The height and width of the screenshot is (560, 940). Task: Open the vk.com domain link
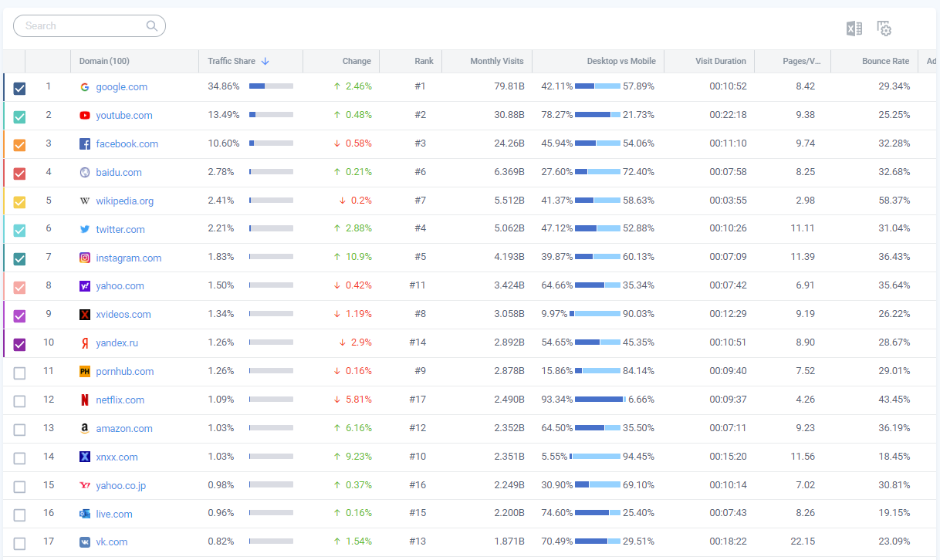tap(112, 542)
